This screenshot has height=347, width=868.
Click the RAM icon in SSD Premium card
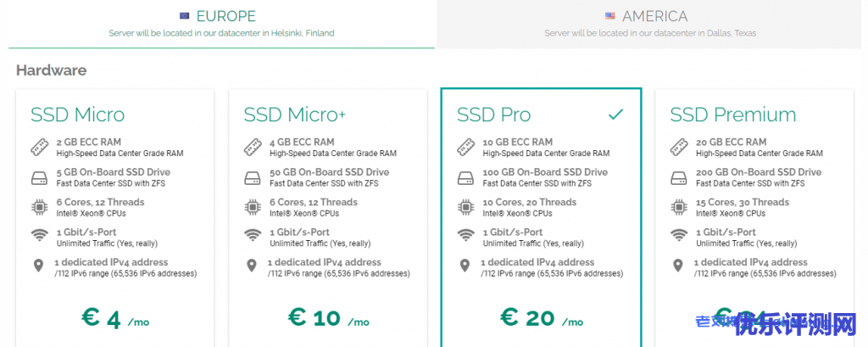678,148
